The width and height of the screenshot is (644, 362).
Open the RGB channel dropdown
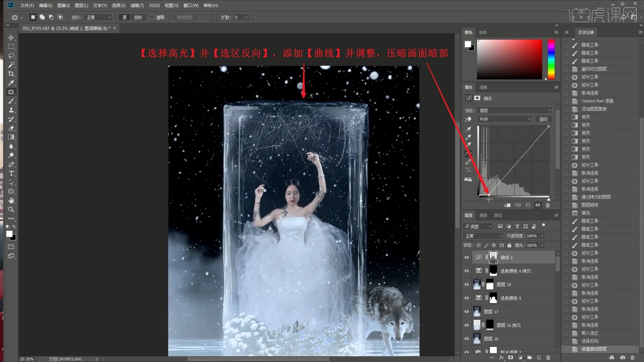pos(504,119)
